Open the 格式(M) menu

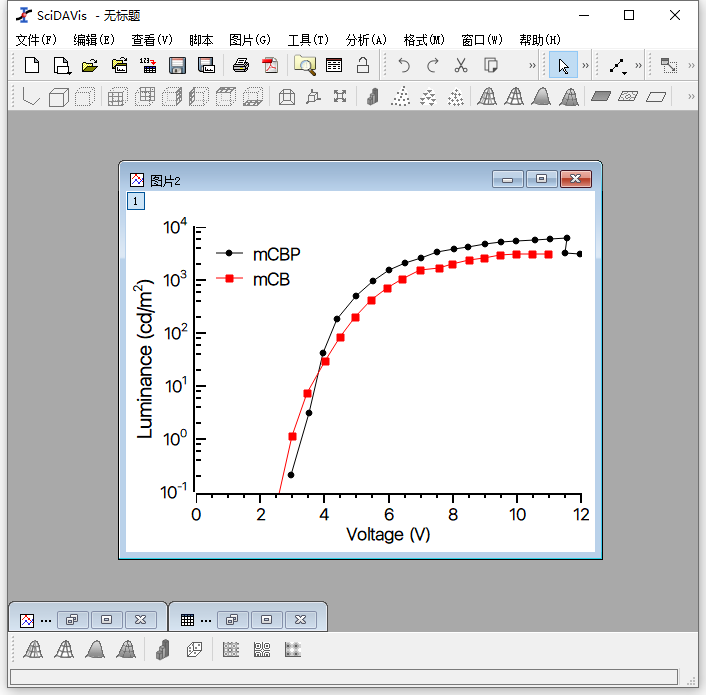(423, 40)
